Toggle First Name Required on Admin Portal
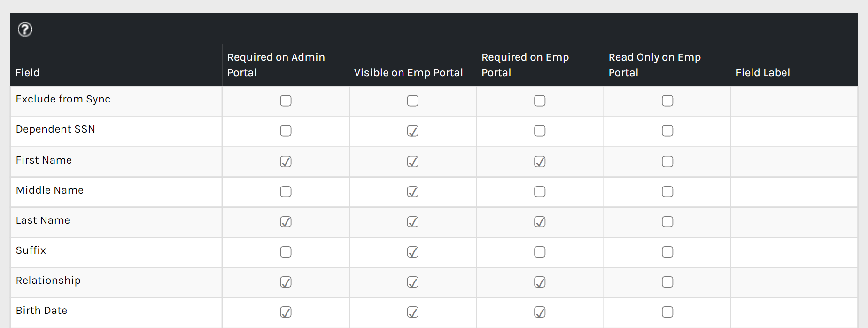The height and width of the screenshot is (328, 868). click(x=286, y=162)
